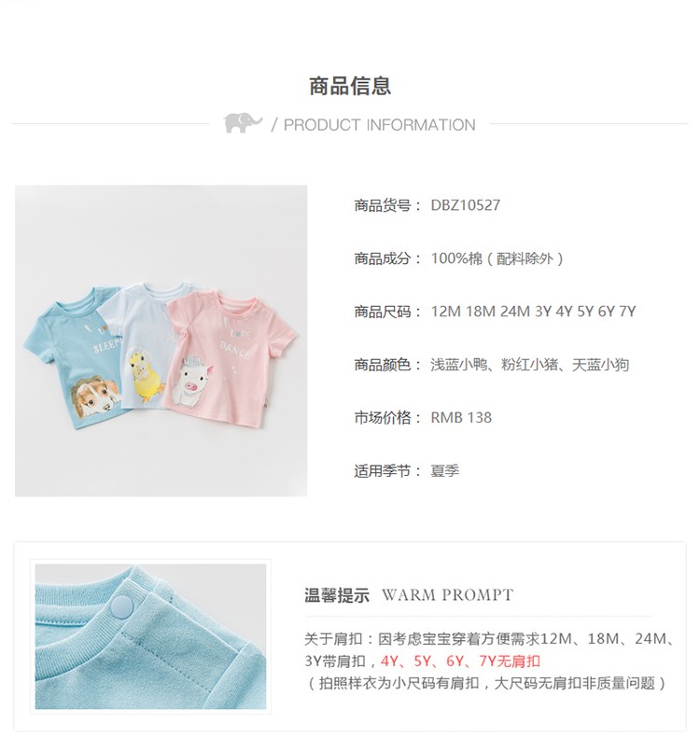
Task: Click the PRODUCT INFORMATION subtitle text
Action: (x=379, y=125)
